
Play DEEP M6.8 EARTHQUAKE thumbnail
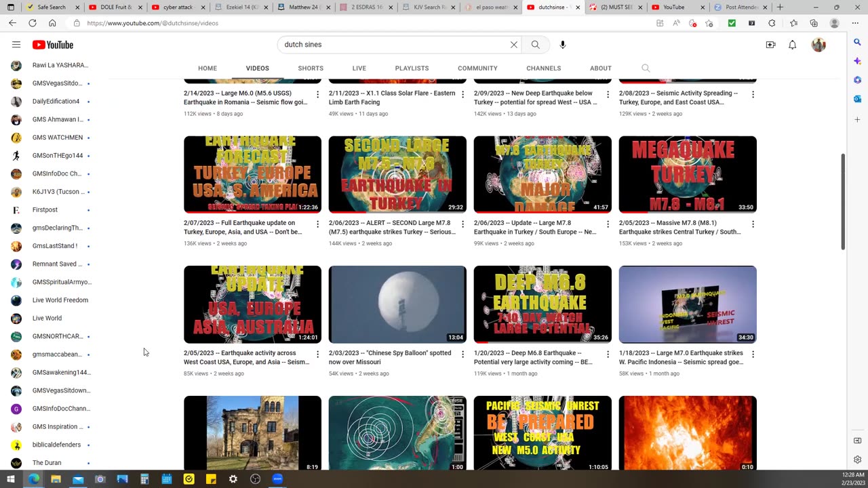click(x=542, y=305)
